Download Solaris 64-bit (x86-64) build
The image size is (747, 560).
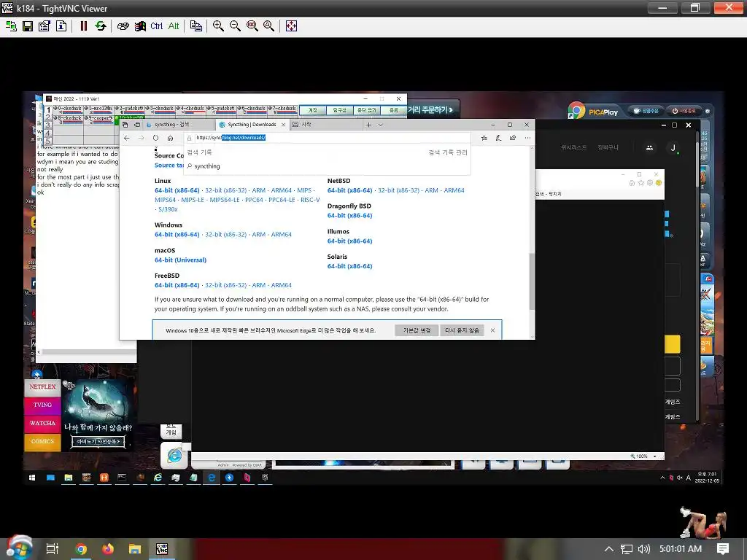349,266
